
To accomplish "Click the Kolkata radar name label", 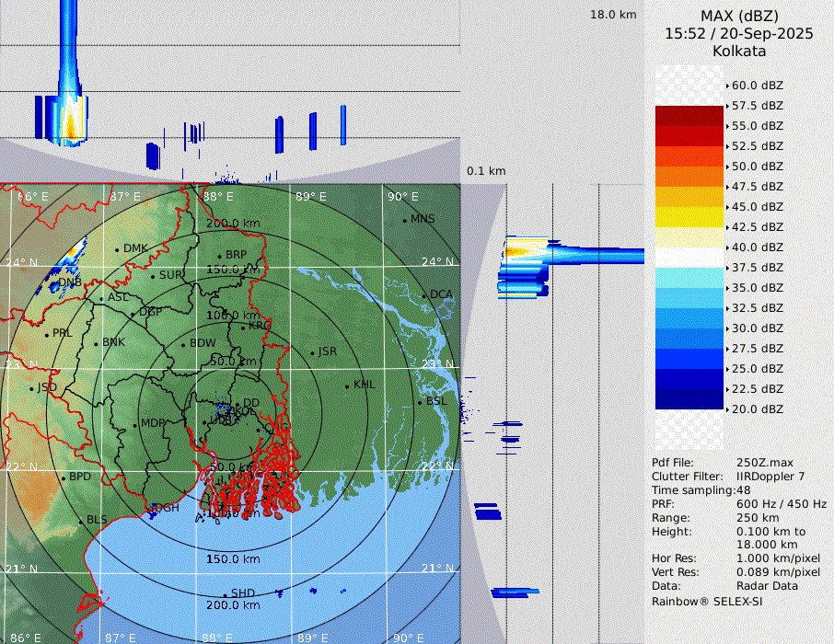I will click(x=739, y=51).
